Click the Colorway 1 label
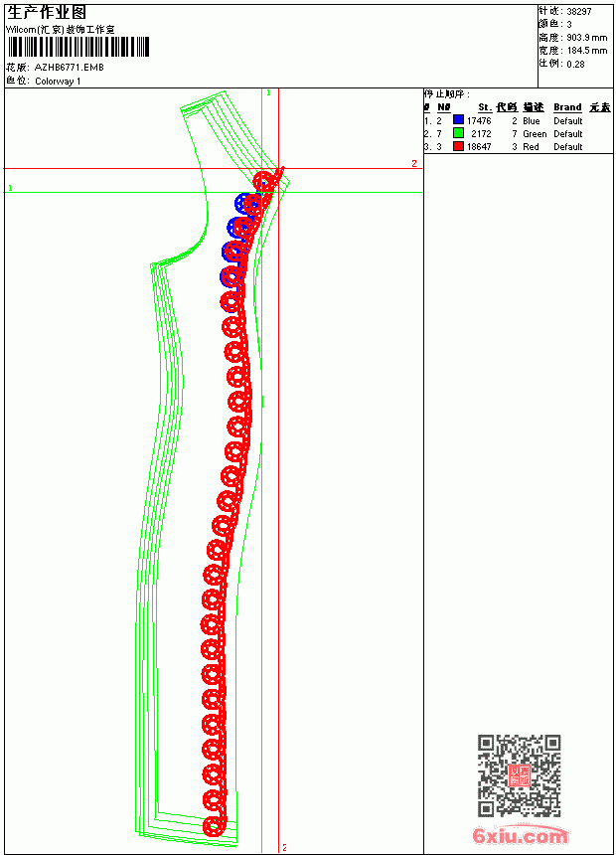The image size is (616, 855). pyautogui.click(x=58, y=82)
